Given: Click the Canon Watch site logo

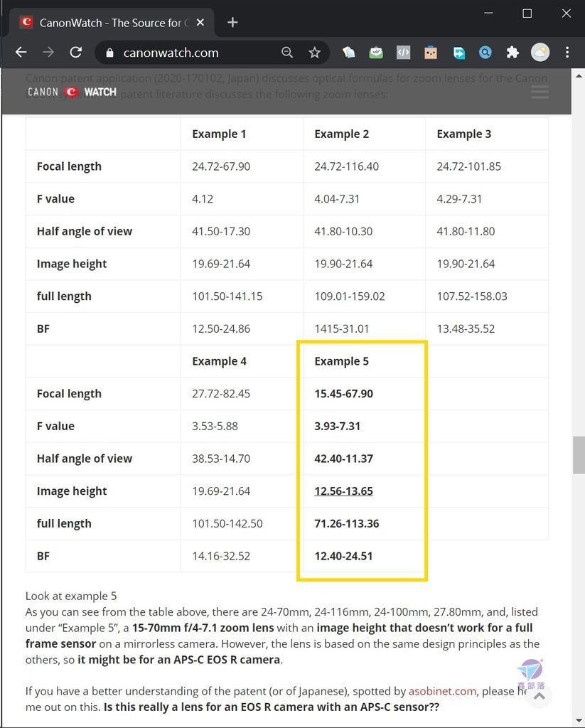Looking at the screenshot, I should tap(72, 92).
